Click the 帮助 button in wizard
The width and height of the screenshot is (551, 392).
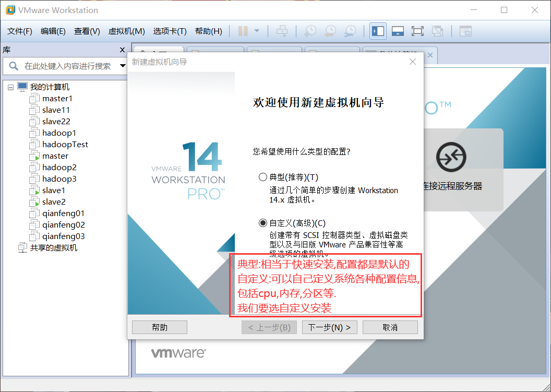(160, 327)
